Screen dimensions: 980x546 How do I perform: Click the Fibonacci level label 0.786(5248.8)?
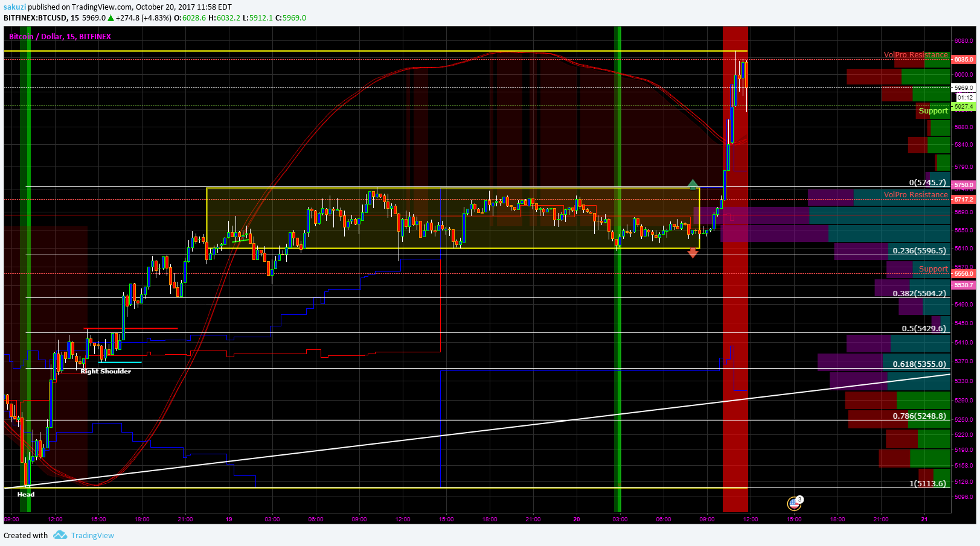(920, 416)
